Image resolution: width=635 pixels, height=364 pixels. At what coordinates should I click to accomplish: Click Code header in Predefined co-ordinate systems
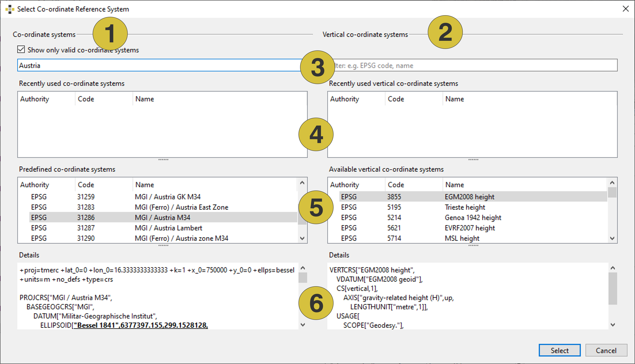pos(104,185)
